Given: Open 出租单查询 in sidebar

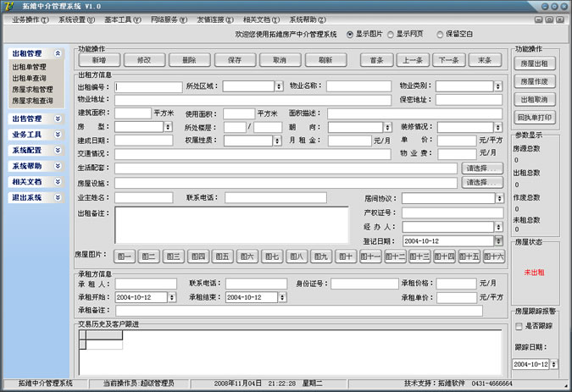Looking at the screenshot, I should point(29,79).
